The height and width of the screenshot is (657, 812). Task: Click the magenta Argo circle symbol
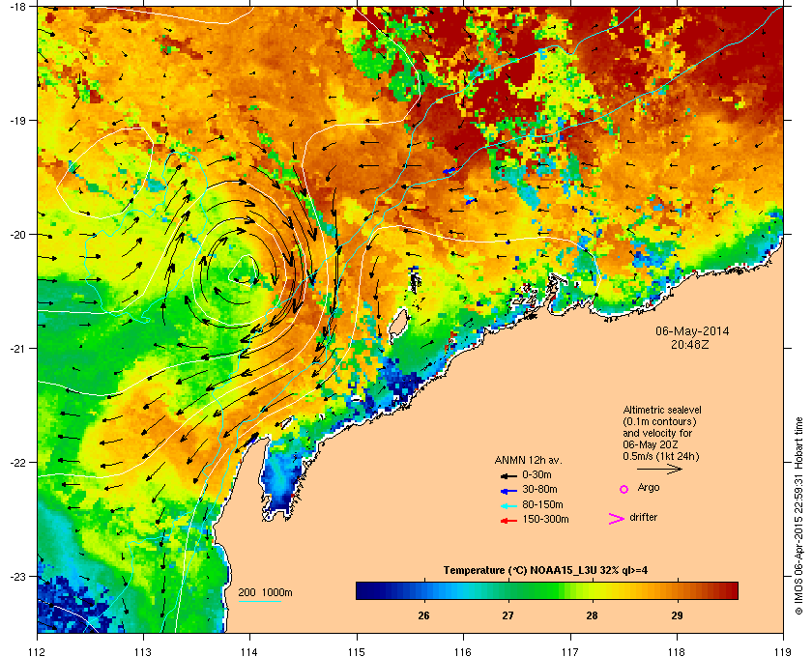pyautogui.click(x=624, y=489)
